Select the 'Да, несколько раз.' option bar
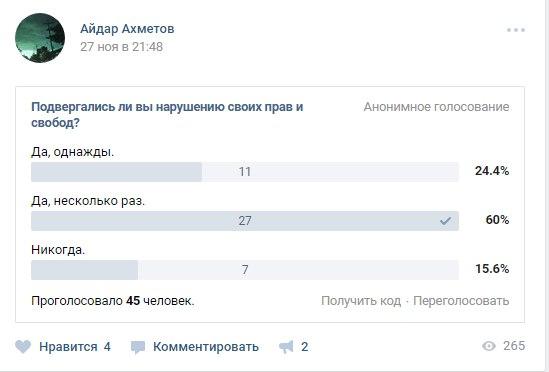 pyautogui.click(x=245, y=221)
